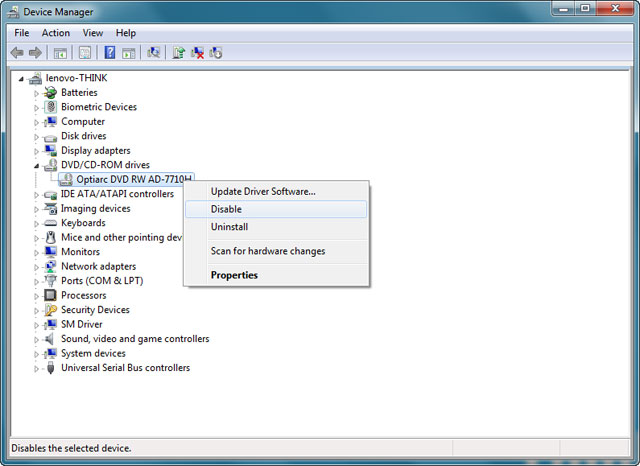640x466 pixels.
Task: Expand the Batteries node
Action: [36, 93]
